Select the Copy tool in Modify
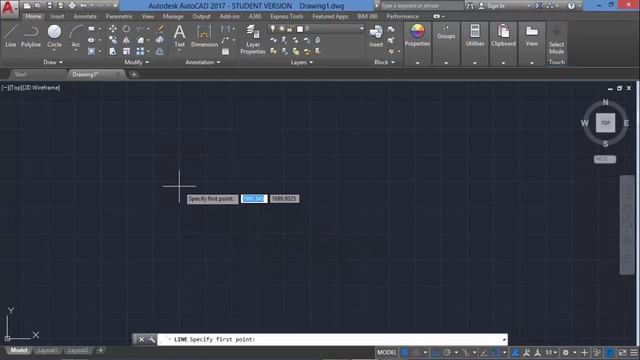This screenshot has height=360, width=640. pos(113,40)
